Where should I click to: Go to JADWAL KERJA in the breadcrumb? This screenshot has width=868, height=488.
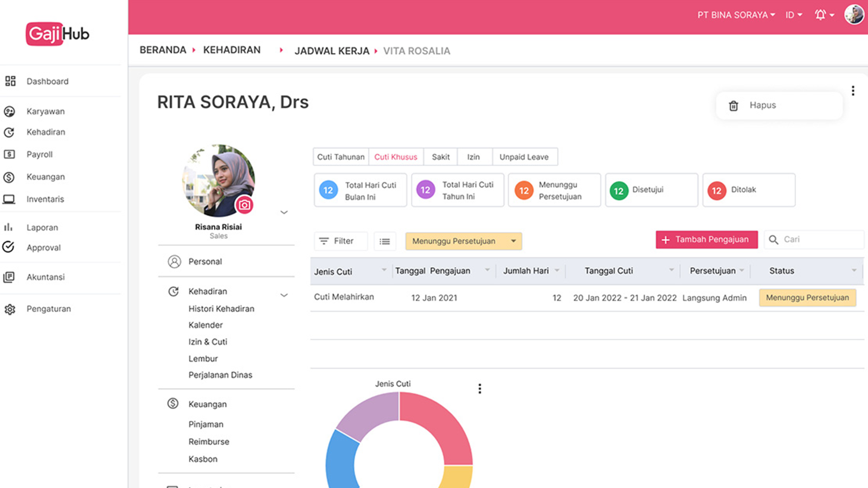[x=332, y=51]
